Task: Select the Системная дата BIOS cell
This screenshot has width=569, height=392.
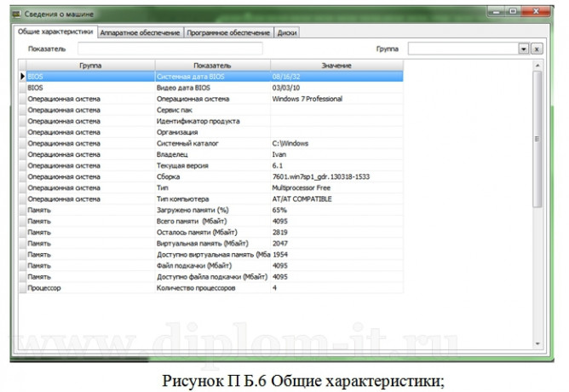Action: pyautogui.click(x=213, y=77)
